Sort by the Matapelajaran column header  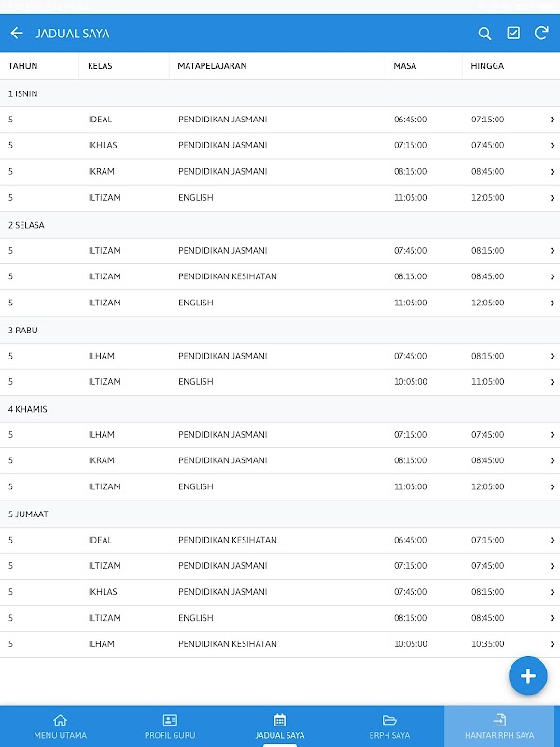[213, 66]
